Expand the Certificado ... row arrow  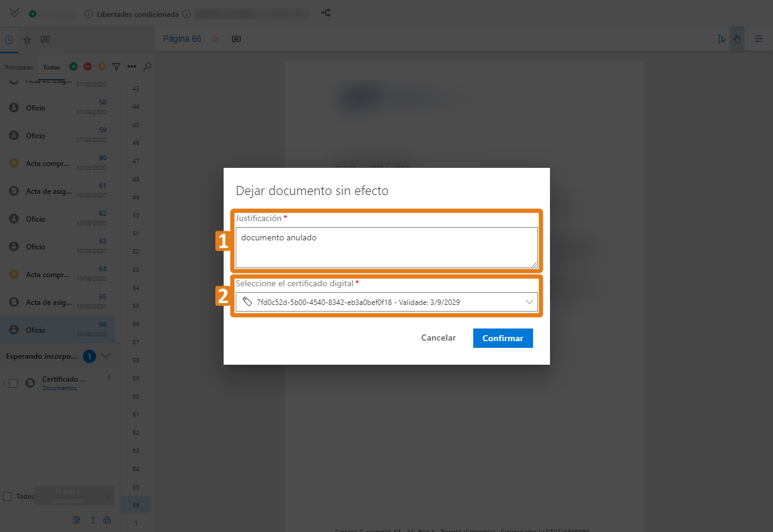pos(3,383)
